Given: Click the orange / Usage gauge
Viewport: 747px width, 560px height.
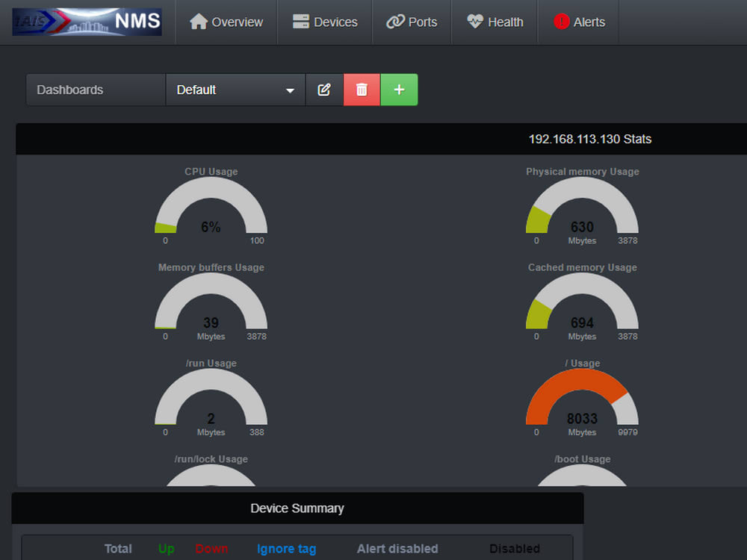Looking at the screenshot, I should coord(583,399).
